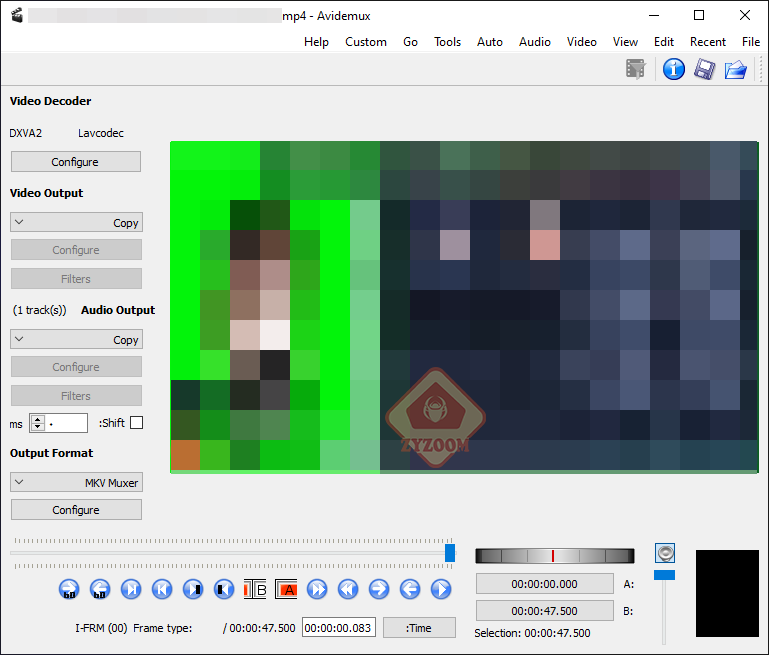The width and height of the screenshot is (769, 655).
Task: Open the Video Output Copy dropdown
Action: pyautogui.click(x=77, y=222)
